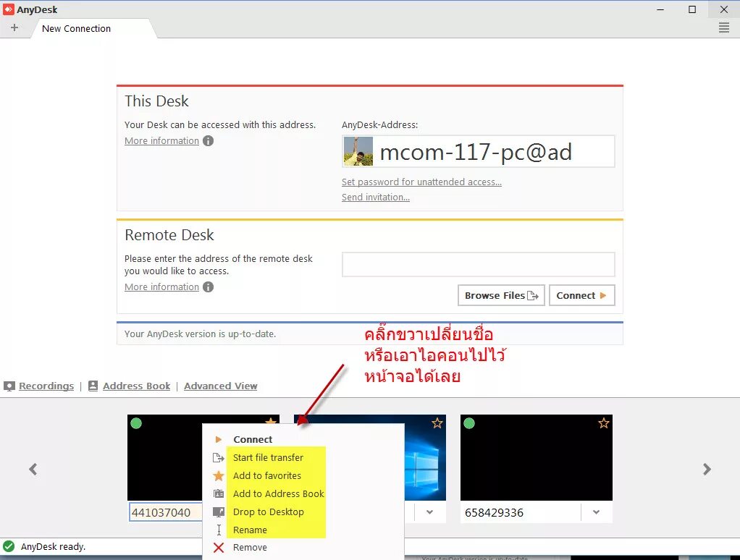Show next recent sessions with right arrow

[x=707, y=469]
